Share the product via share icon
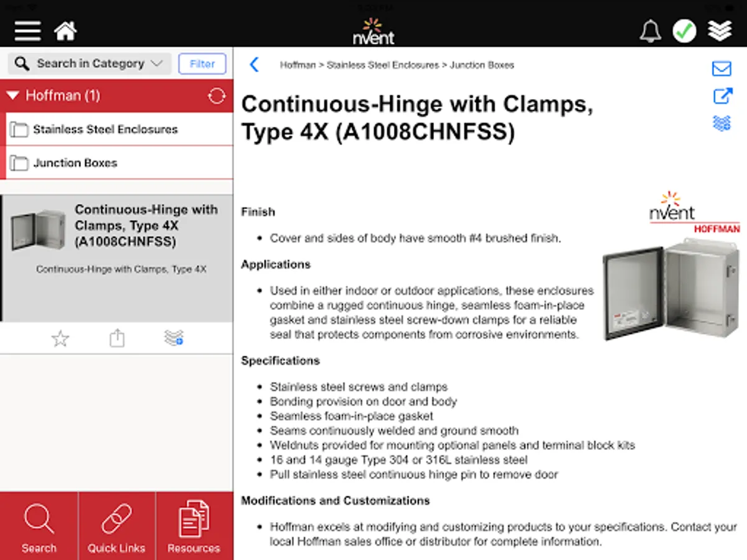 coord(117,338)
